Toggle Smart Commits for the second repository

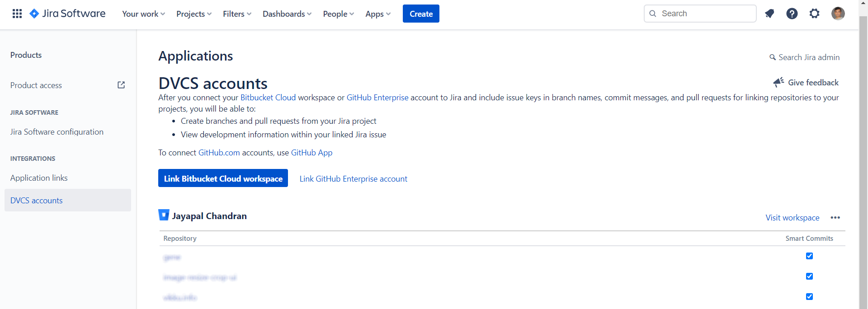pos(809,276)
